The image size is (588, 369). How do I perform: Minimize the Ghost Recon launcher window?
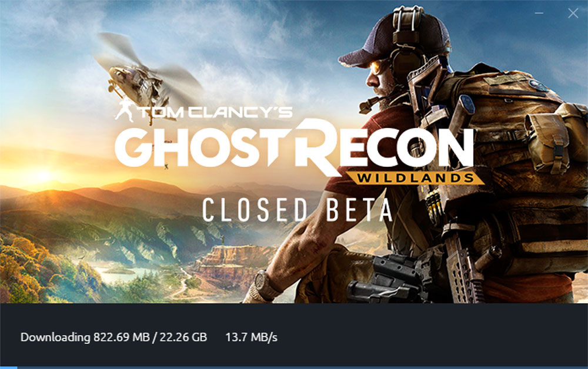pos(539,13)
